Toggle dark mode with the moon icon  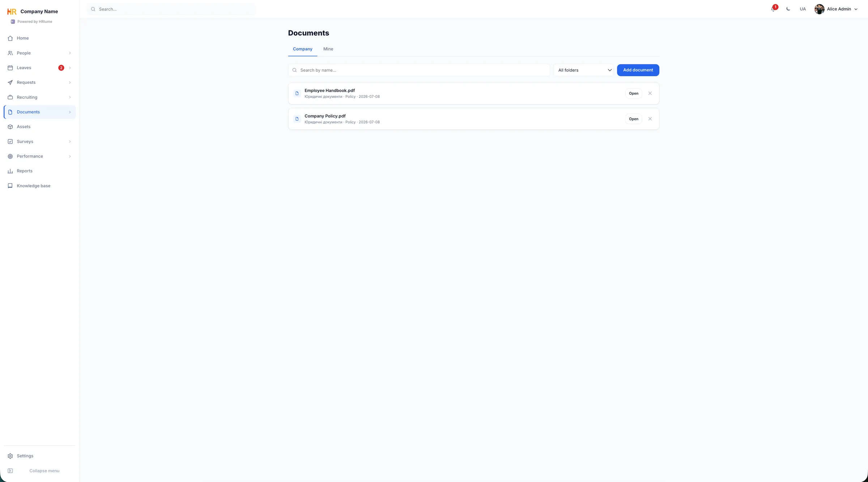[x=788, y=9]
